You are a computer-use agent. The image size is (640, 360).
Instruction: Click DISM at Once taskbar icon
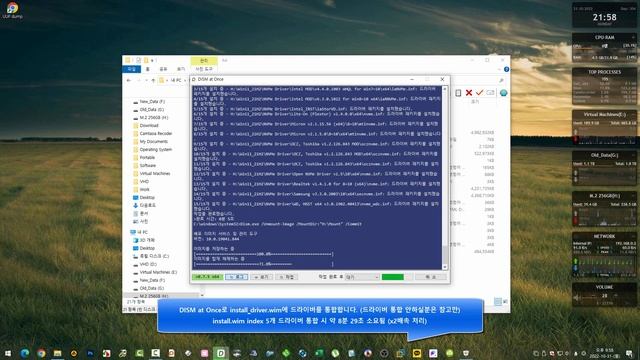pos(221,353)
